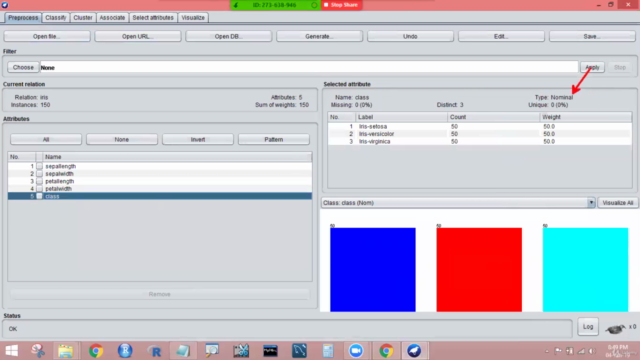Select the Iris-setosa label row

(x=480, y=127)
